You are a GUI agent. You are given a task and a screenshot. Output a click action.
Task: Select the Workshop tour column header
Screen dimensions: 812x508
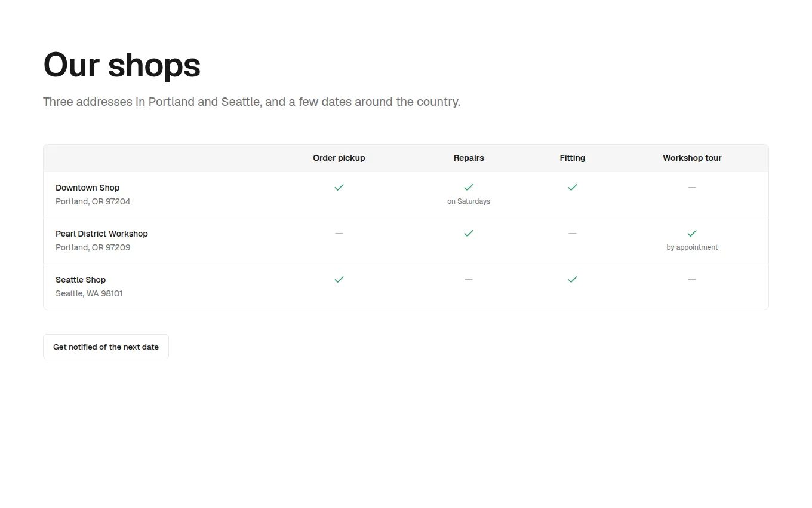[x=692, y=158]
